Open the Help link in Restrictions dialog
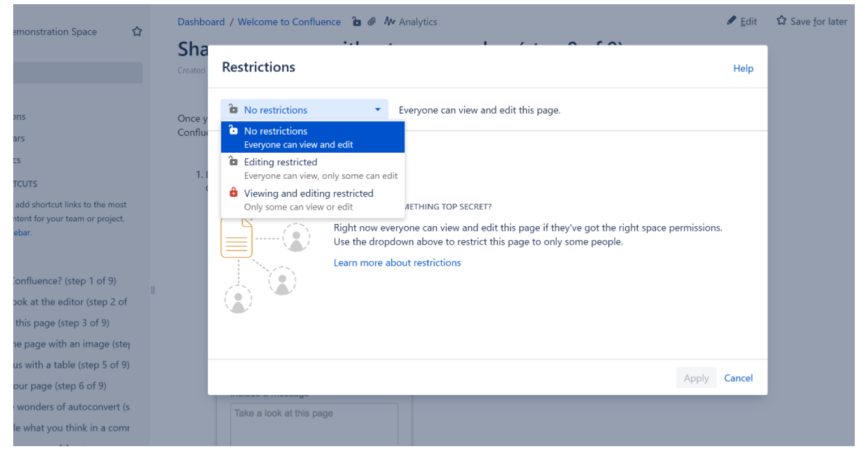Image resolution: width=868 pixels, height=463 pixels. [743, 69]
